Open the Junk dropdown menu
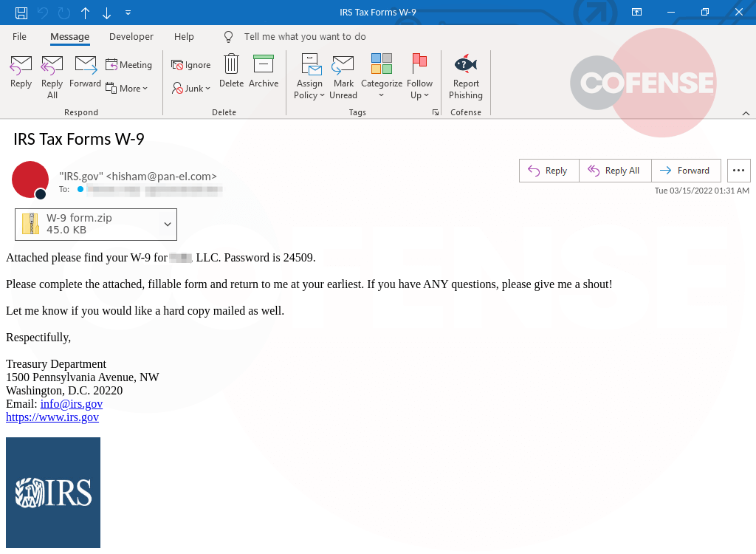The width and height of the screenshot is (756, 554). coord(191,88)
